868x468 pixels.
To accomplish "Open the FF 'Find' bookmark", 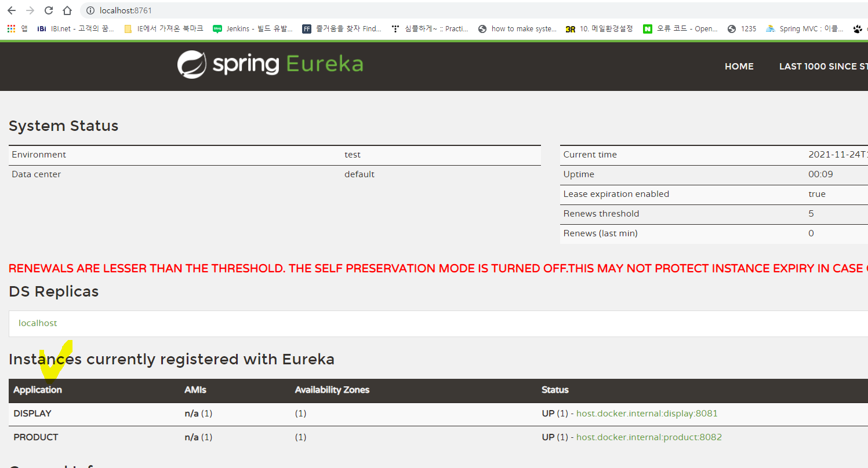I will point(342,28).
